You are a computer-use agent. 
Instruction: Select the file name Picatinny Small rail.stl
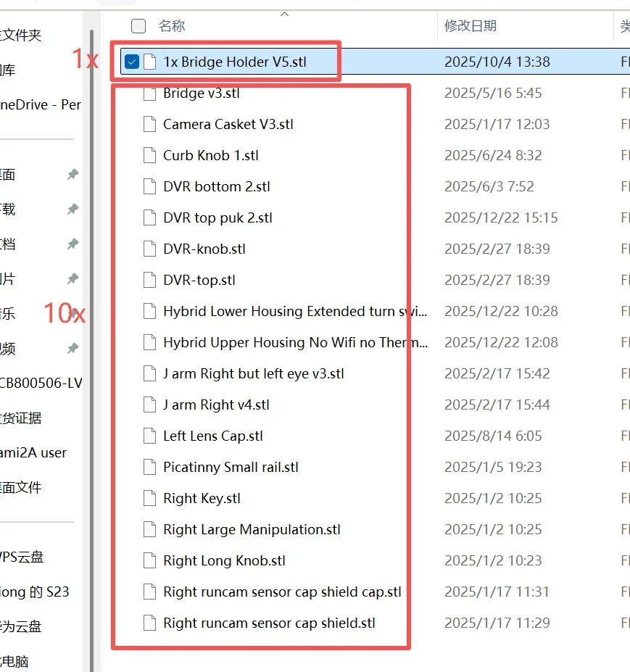(231, 467)
